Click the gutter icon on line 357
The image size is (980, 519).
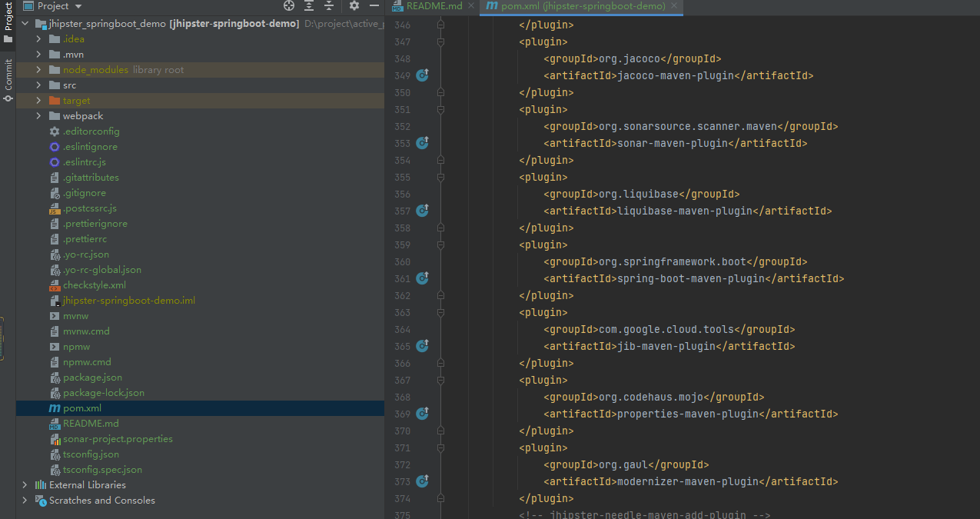pyautogui.click(x=422, y=211)
